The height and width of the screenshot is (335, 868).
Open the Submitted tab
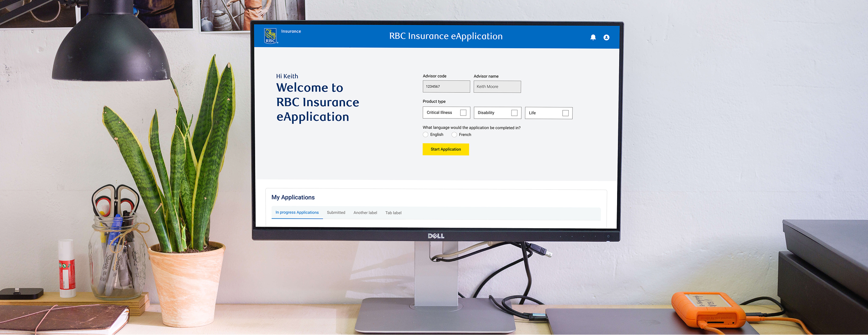336,213
